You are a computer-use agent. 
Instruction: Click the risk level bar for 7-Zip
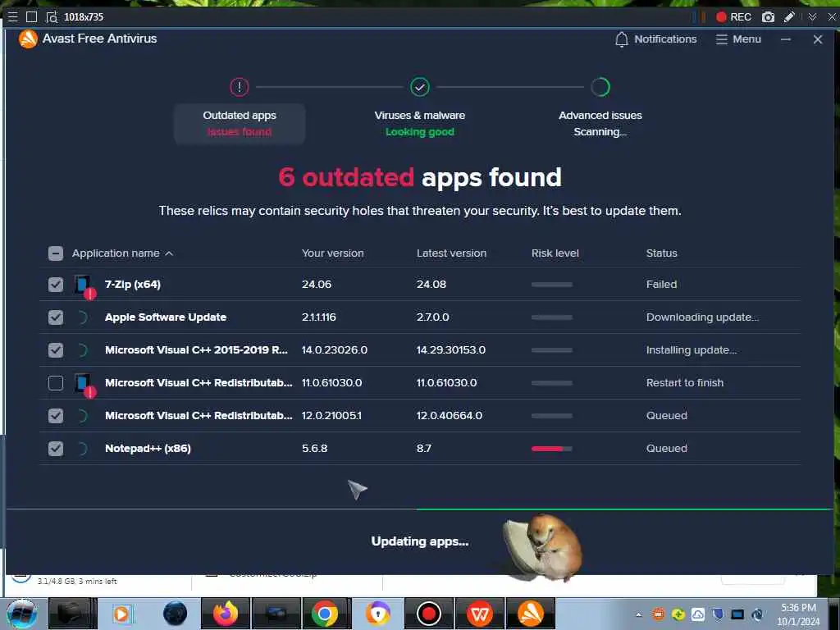[552, 285]
